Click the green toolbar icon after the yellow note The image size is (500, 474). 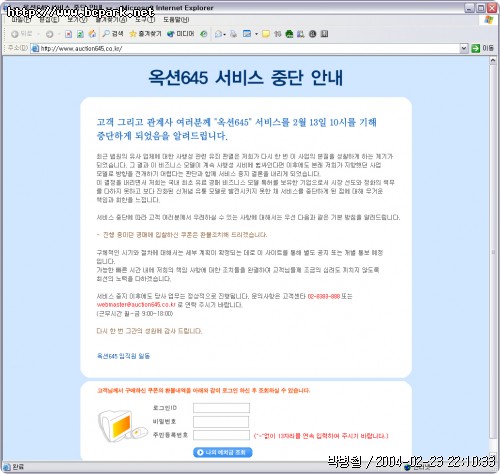click(289, 34)
